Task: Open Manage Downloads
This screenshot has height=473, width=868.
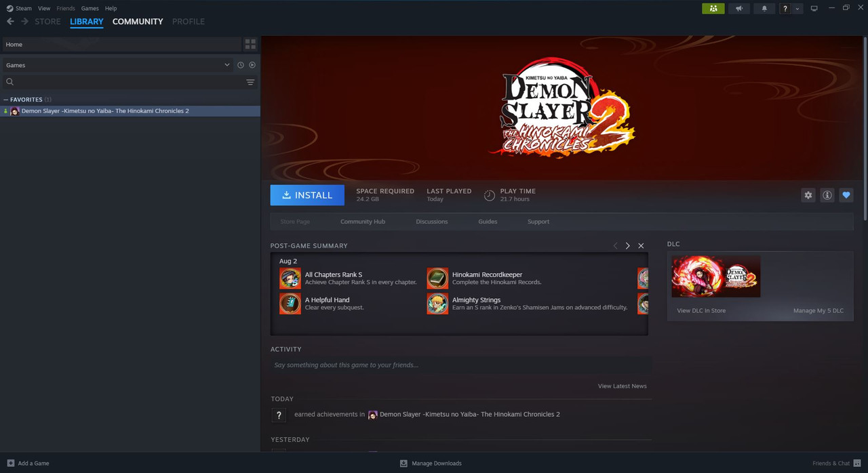Action: pos(431,464)
